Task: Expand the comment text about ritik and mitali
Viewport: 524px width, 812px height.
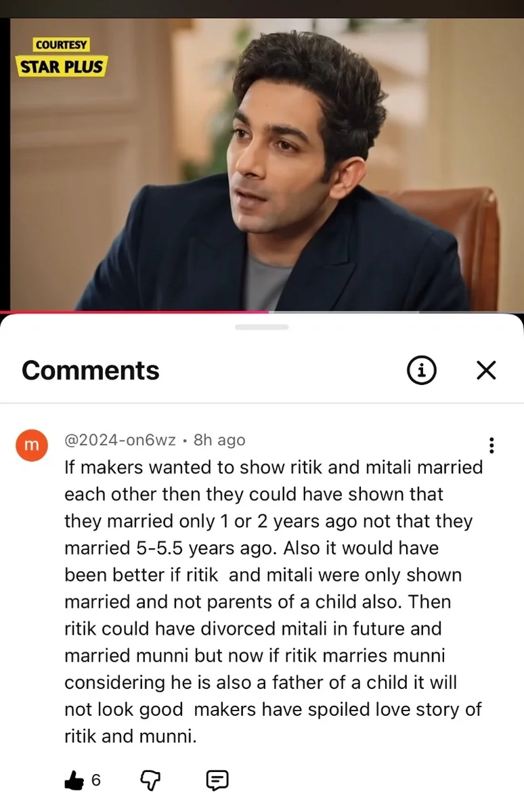Action: pos(274,602)
